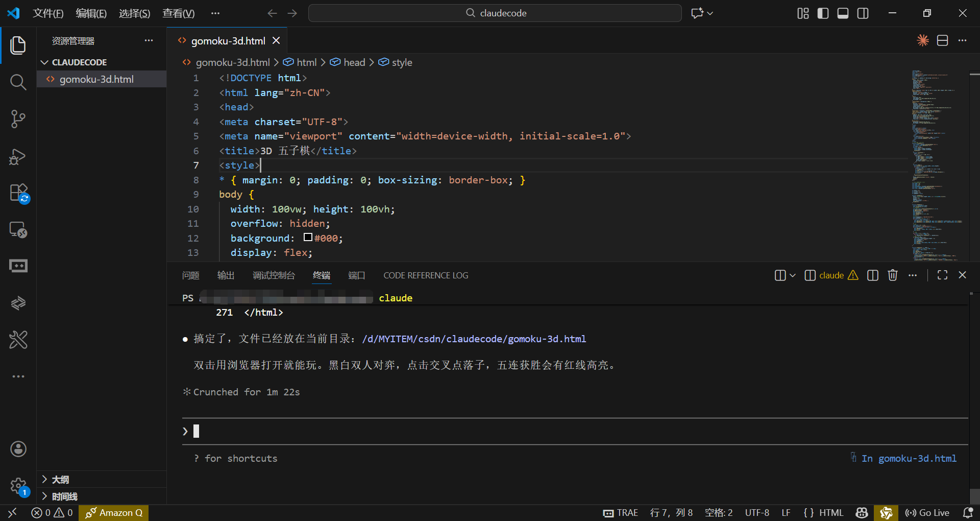
Task: Select gomoku-3d.html in the file explorer
Action: [102, 79]
